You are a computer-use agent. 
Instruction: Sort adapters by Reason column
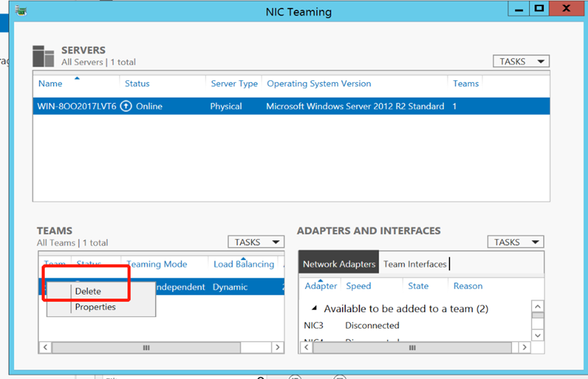pyautogui.click(x=468, y=286)
